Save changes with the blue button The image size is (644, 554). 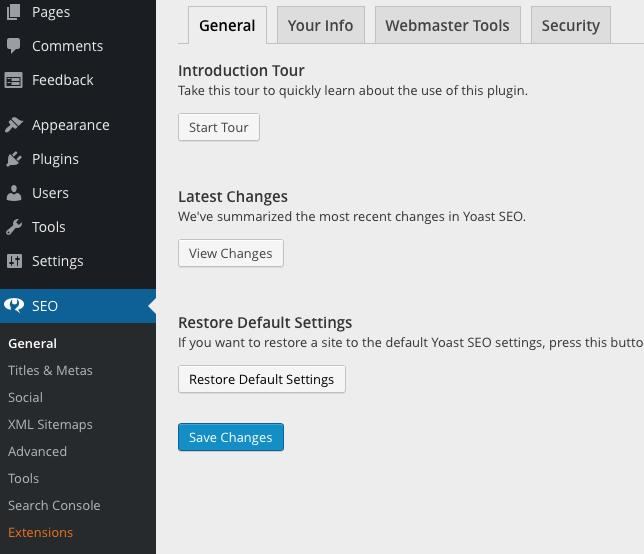(x=230, y=437)
